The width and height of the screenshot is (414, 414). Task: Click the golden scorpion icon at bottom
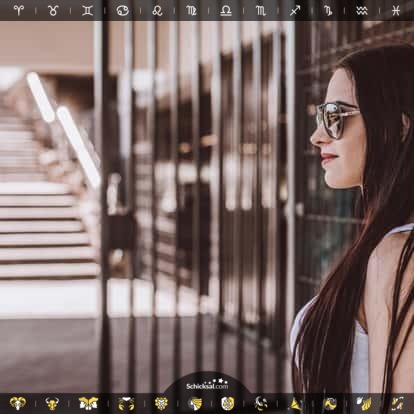(x=261, y=403)
